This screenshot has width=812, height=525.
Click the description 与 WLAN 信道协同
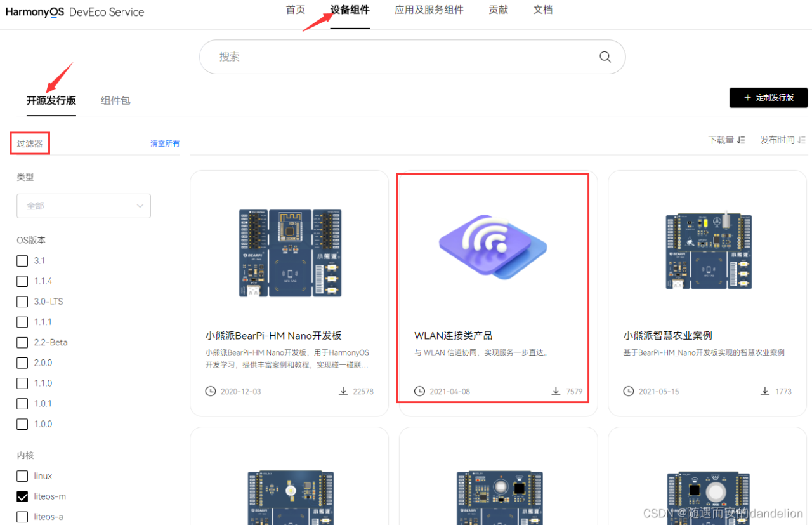481,352
